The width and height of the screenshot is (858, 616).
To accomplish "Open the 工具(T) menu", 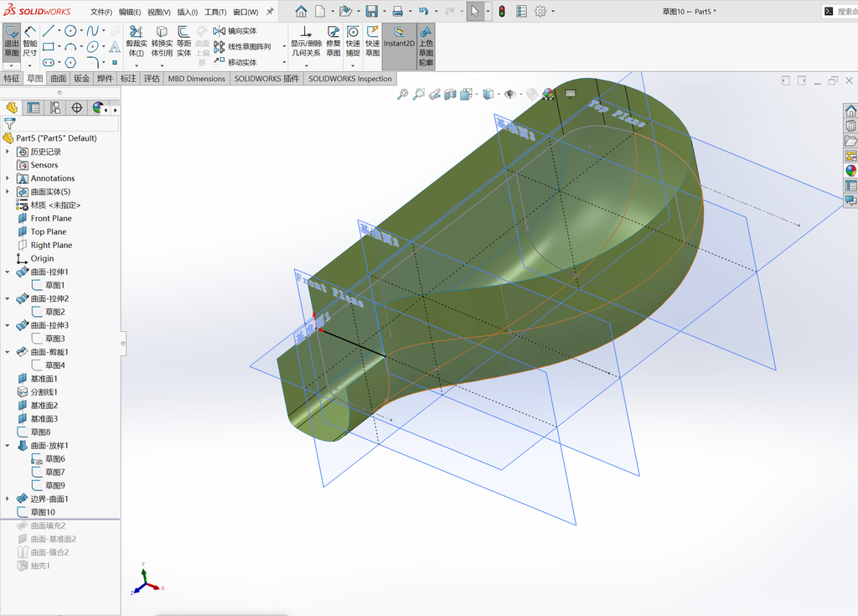I will (215, 12).
